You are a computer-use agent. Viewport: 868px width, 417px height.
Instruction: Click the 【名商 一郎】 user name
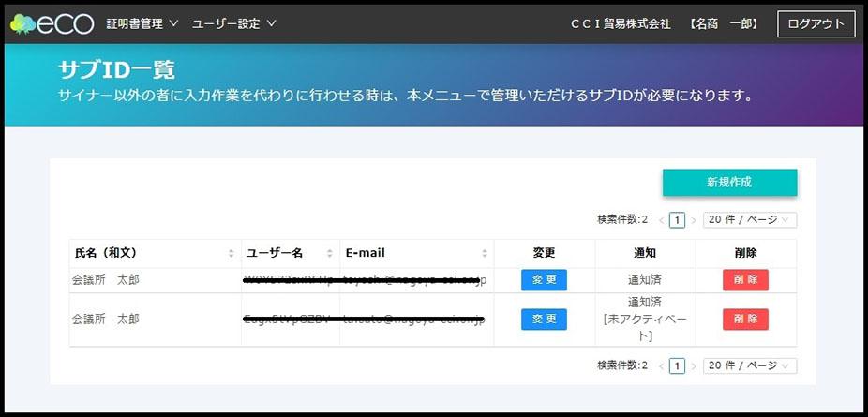click(x=724, y=23)
